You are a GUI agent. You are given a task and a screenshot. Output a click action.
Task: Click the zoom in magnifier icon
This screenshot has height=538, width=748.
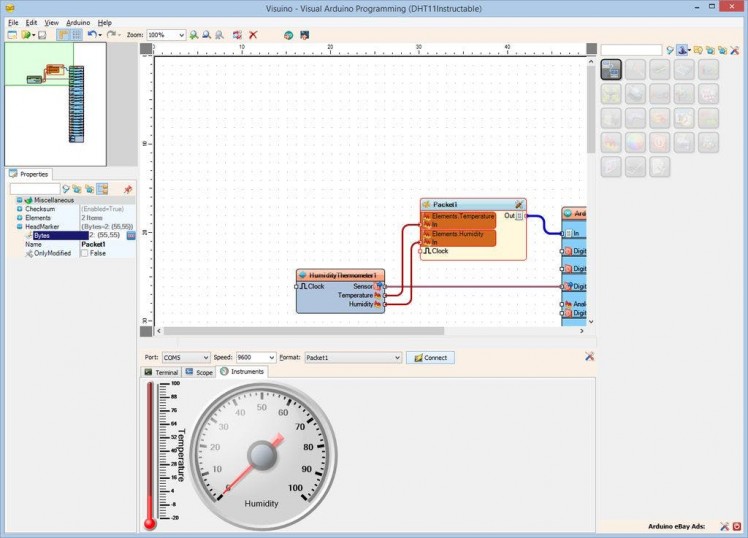tap(194, 35)
